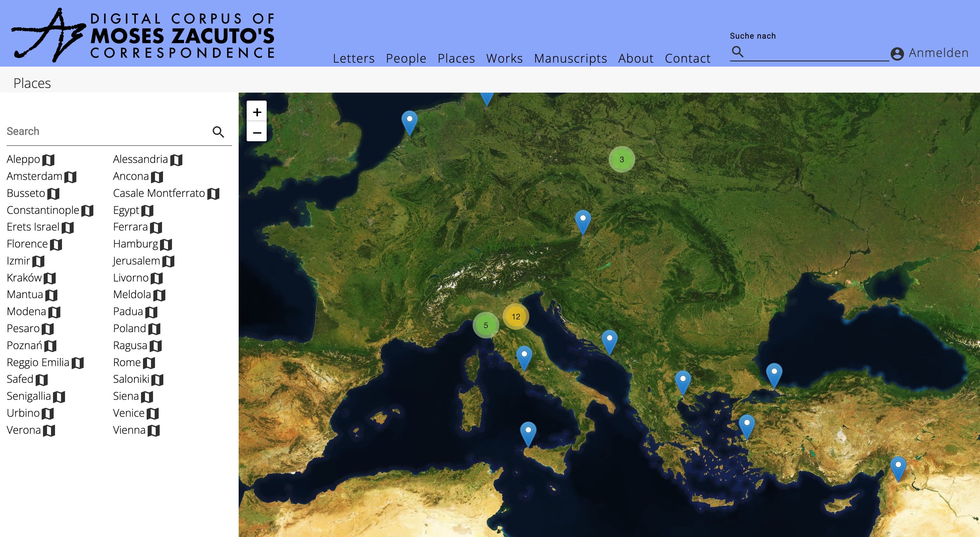
Task: Open the Manuscripts menu item
Action: coord(570,58)
